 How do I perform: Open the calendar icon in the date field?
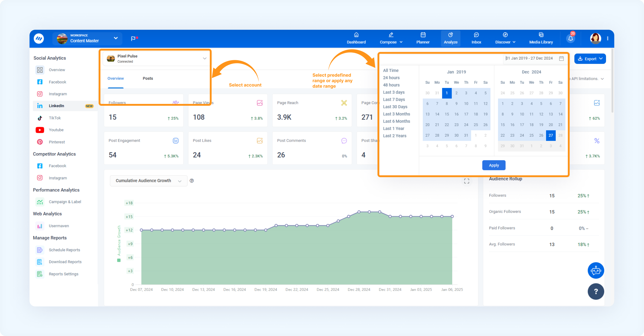click(x=561, y=58)
